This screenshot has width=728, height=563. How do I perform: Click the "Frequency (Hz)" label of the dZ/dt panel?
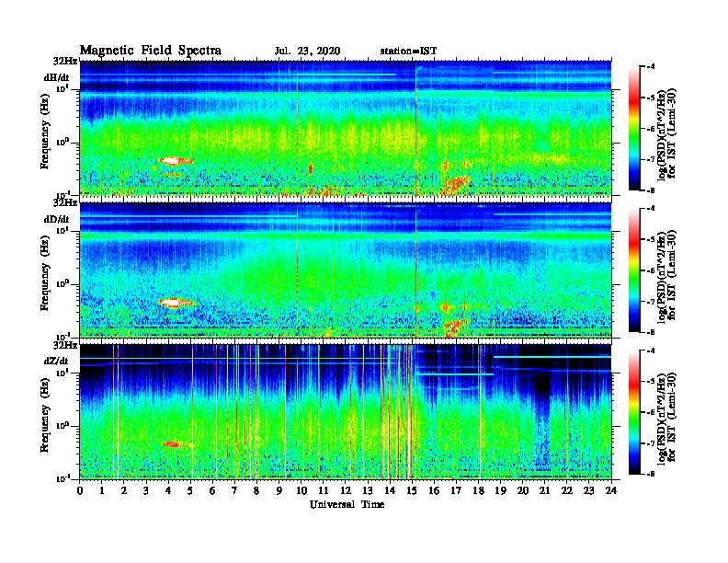click(x=44, y=415)
